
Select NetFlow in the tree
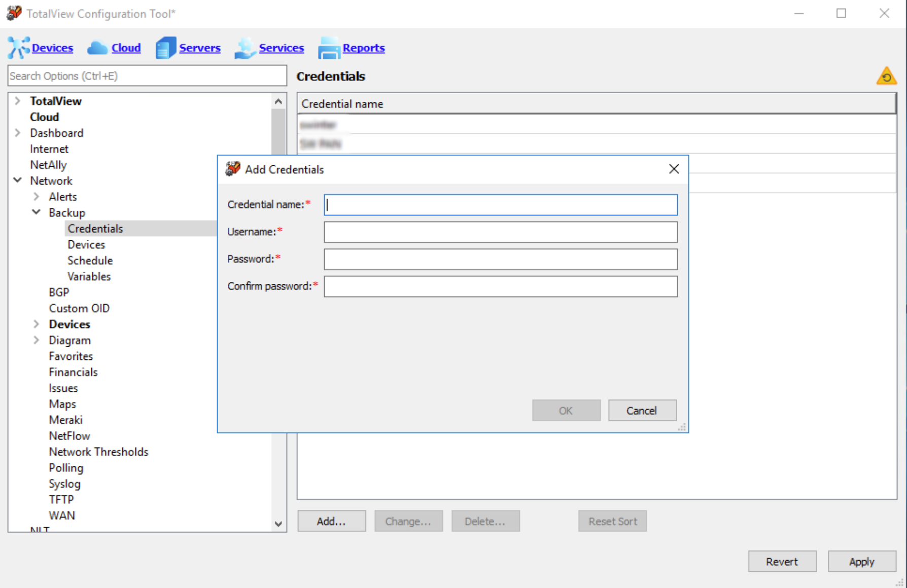point(69,436)
